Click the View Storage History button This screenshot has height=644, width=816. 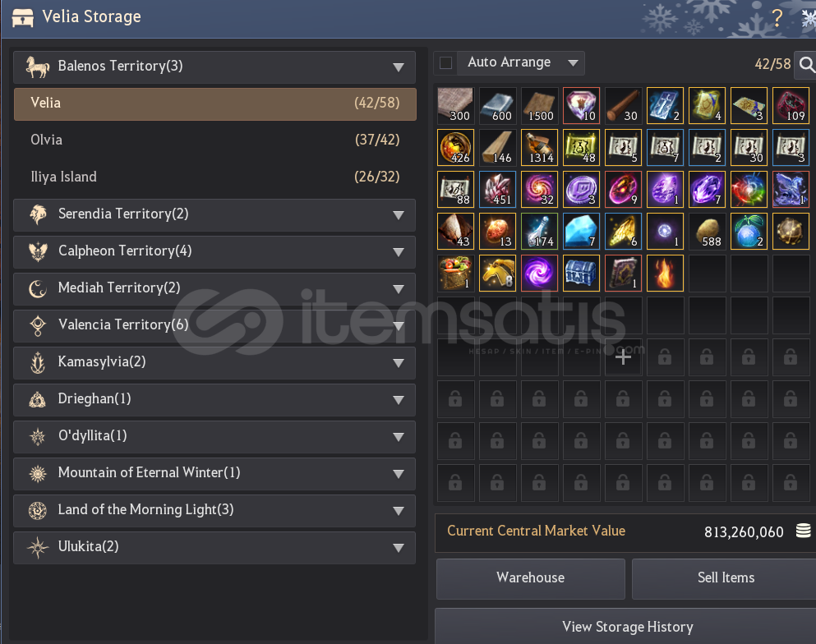pyautogui.click(x=627, y=627)
